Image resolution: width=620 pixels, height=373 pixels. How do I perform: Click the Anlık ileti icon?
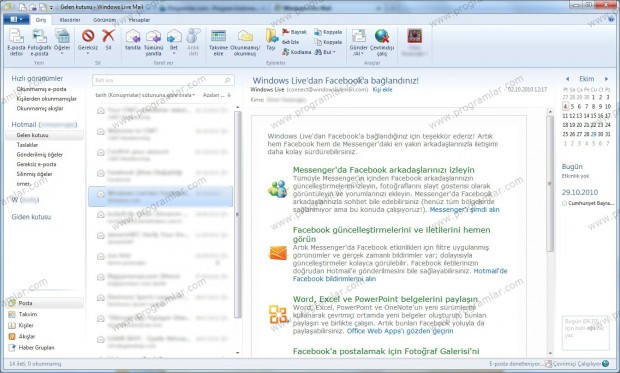[193, 42]
